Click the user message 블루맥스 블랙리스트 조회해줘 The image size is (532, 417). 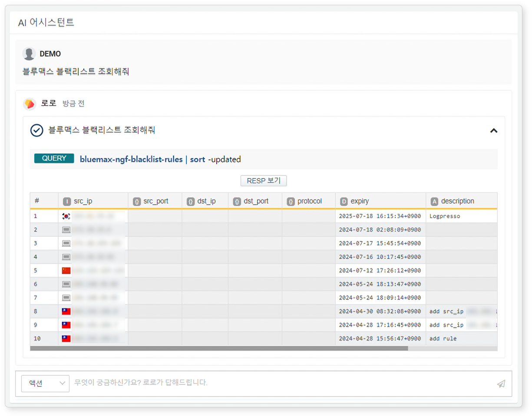(76, 71)
